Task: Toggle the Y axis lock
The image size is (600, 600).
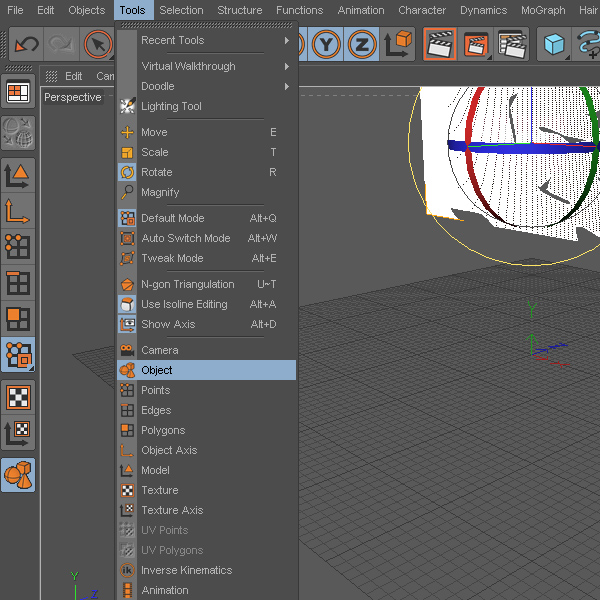Action: (x=326, y=44)
